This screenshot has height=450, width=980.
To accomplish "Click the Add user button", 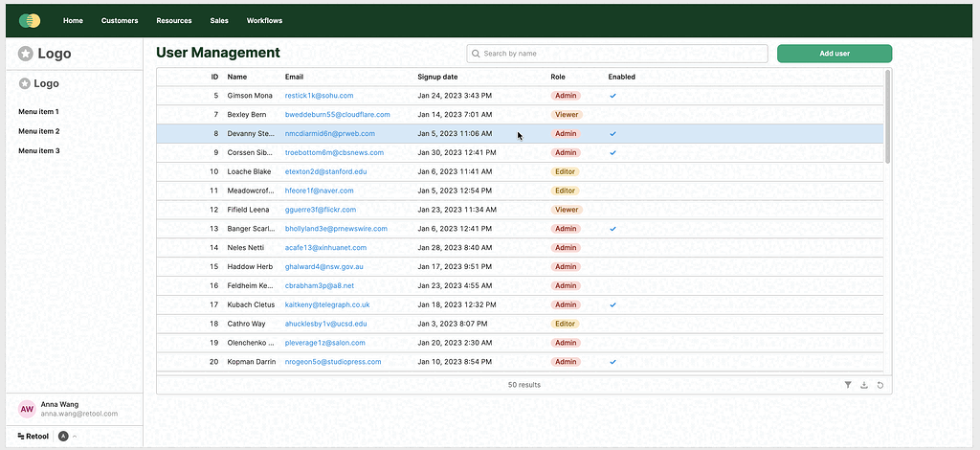I will [835, 54].
